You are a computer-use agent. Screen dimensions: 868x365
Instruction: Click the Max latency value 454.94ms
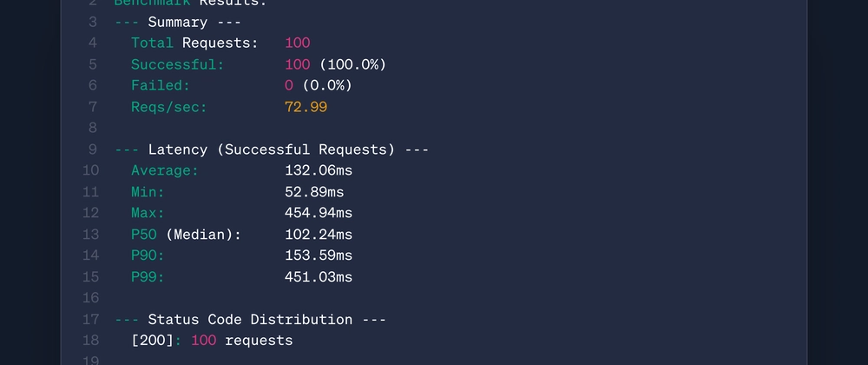click(319, 213)
